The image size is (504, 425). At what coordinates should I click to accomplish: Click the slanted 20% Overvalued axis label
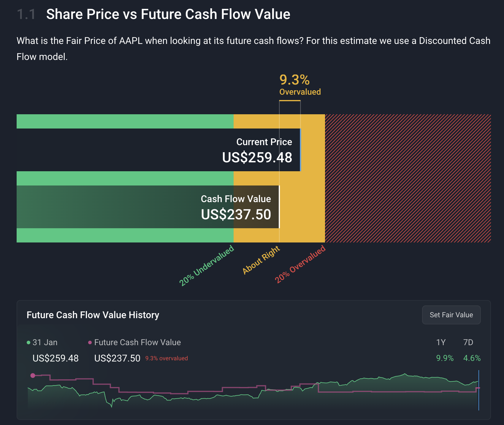(300, 264)
